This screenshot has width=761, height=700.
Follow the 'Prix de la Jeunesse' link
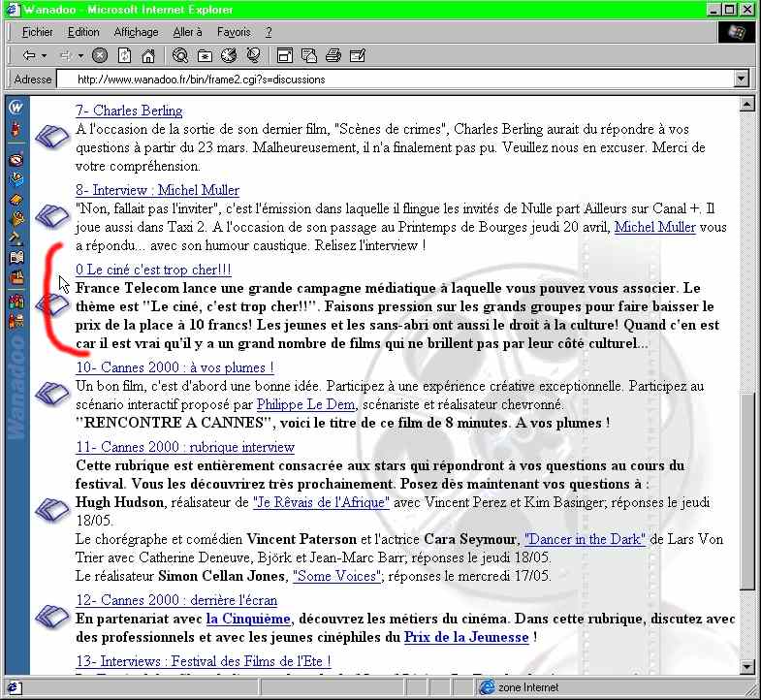466,637
